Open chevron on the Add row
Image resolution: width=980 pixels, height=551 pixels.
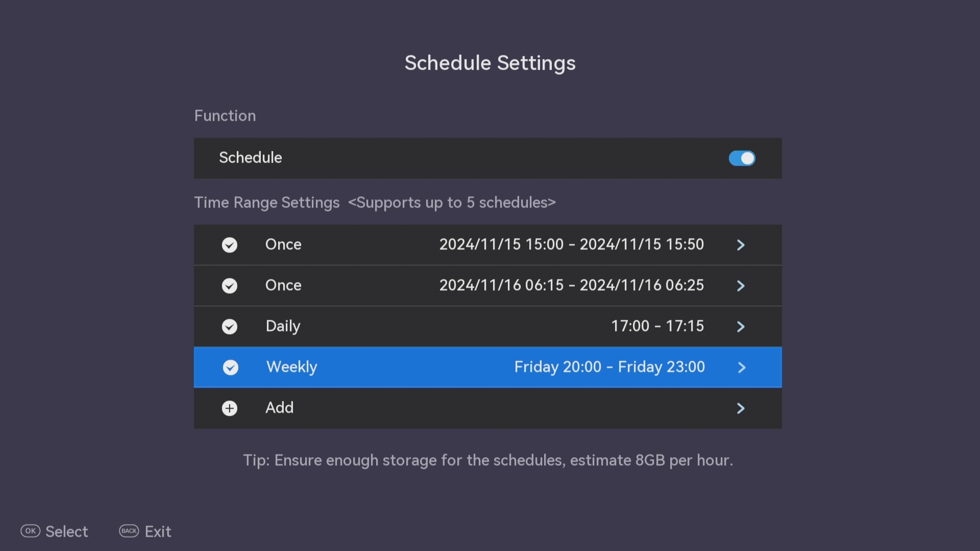(741, 408)
